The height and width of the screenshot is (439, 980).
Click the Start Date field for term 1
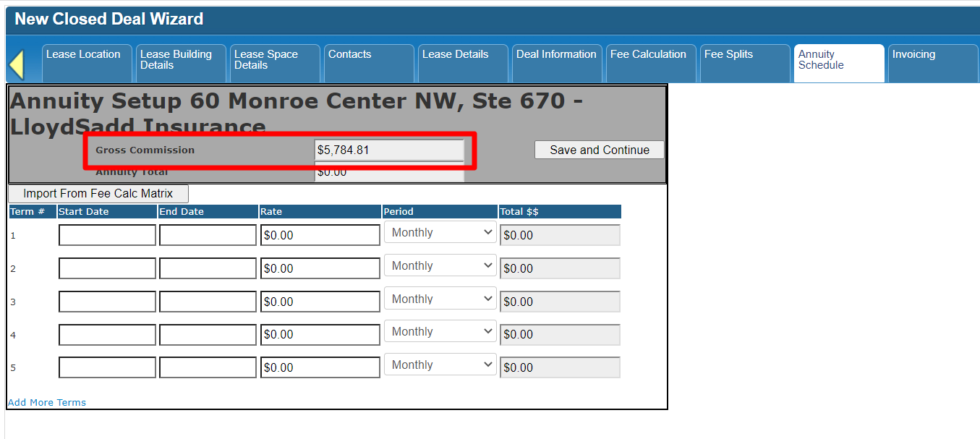[x=107, y=235]
